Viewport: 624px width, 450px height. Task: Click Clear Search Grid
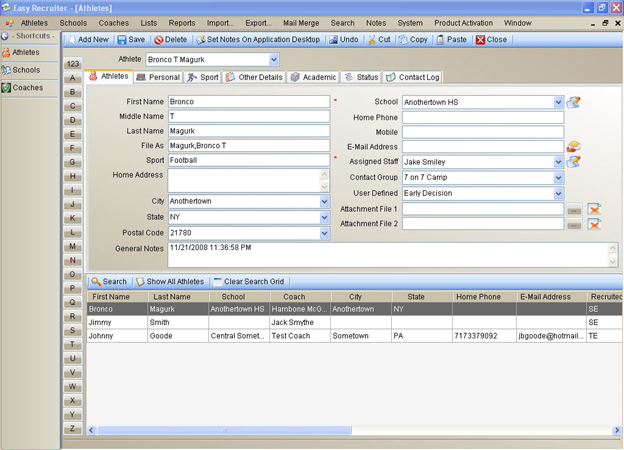pos(249,282)
